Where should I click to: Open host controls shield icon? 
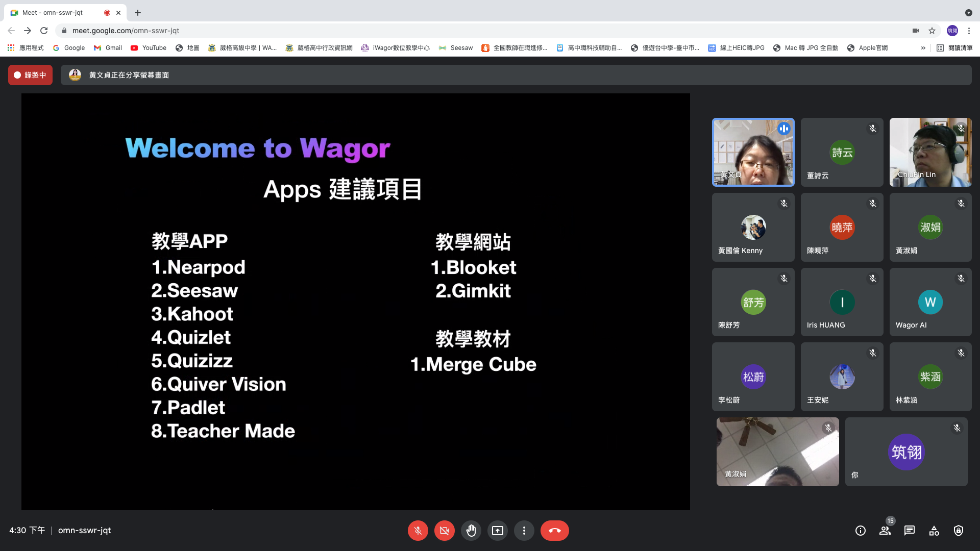959,531
